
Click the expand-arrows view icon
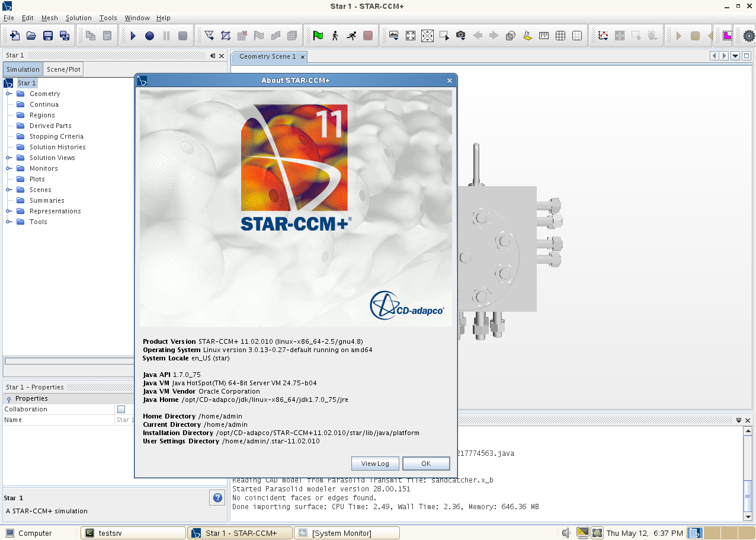click(x=427, y=36)
